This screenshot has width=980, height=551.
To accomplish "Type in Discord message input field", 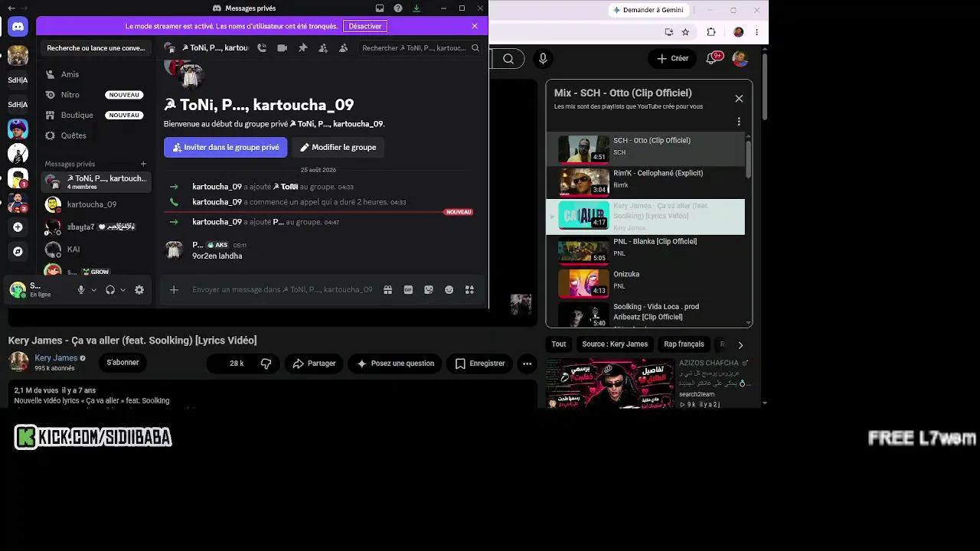I will (x=282, y=290).
